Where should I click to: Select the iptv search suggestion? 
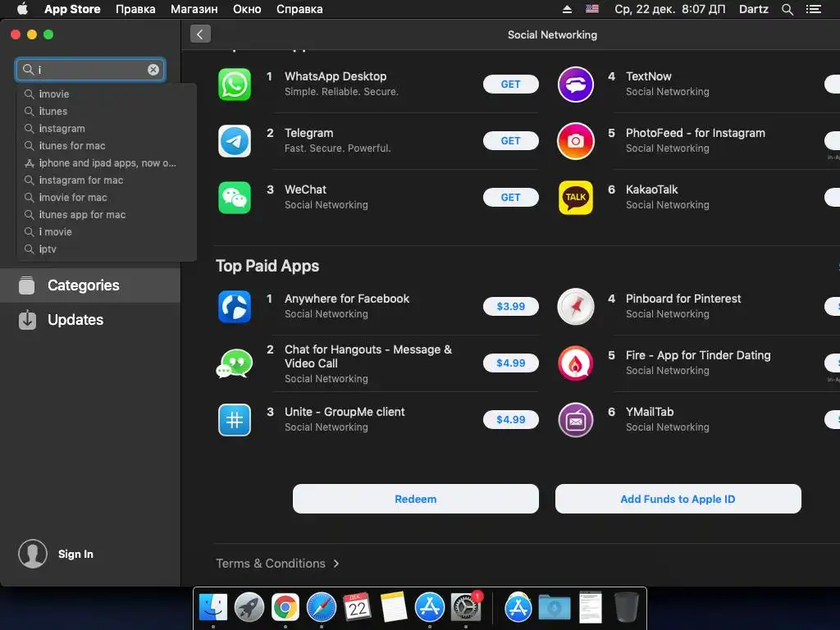pyautogui.click(x=107, y=249)
